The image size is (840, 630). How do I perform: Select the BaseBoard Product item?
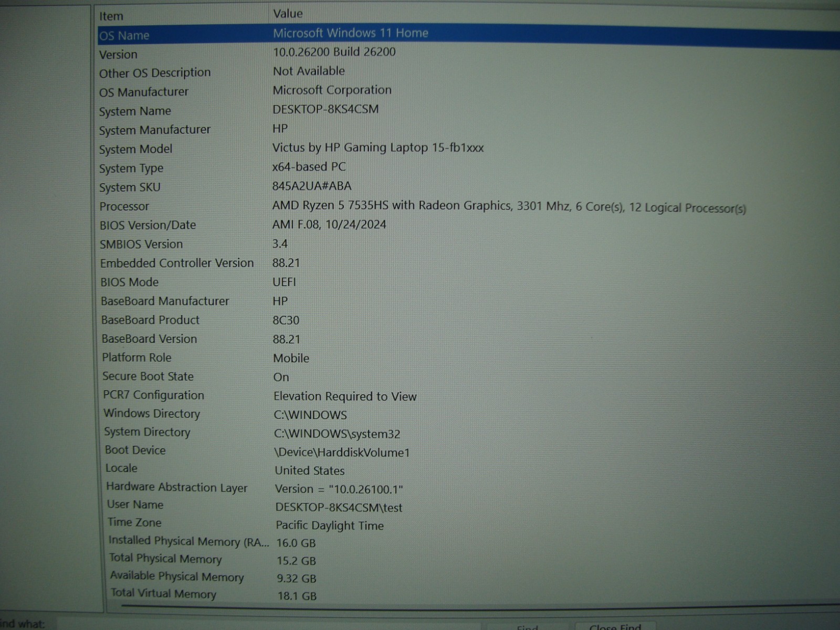pyautogui.click(x=150, y=320)
